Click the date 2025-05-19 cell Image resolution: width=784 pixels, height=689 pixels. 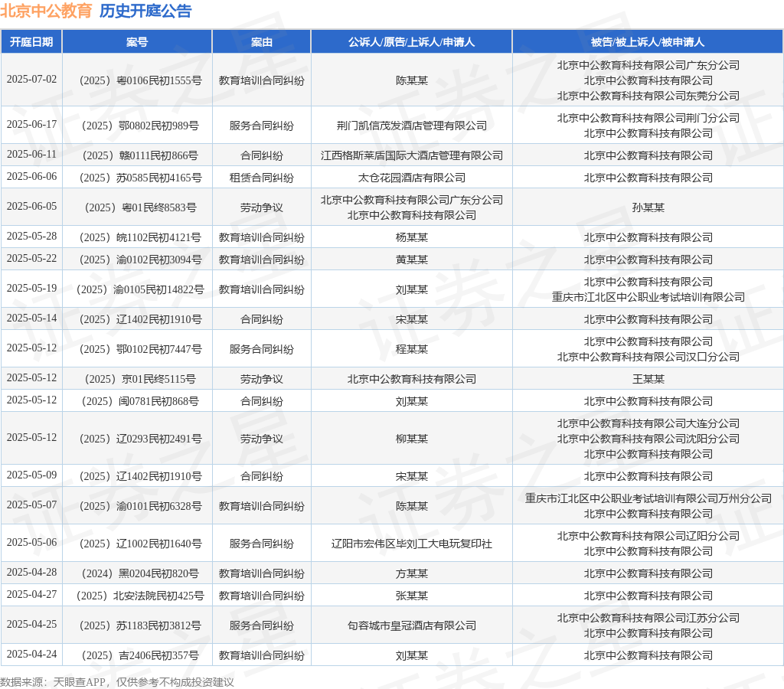pyautogui.click(x=31, y=289)
